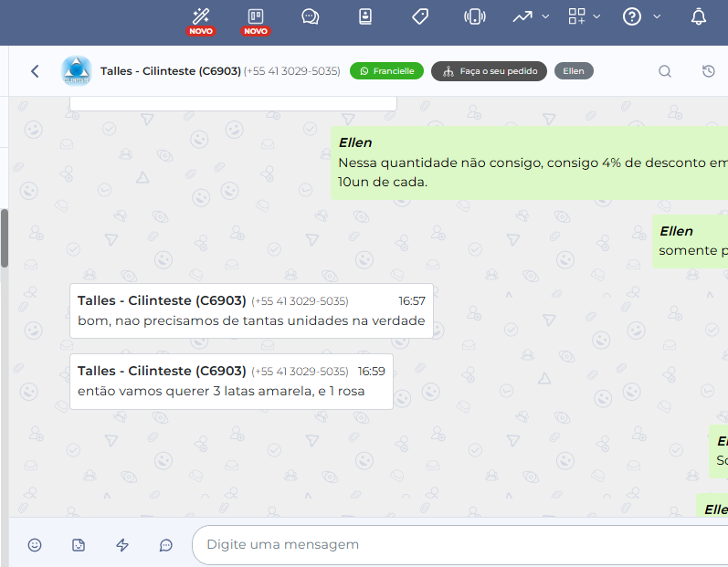Open the sticker picker icon
This screenshot has width=728, height=567.
[79, 545]
